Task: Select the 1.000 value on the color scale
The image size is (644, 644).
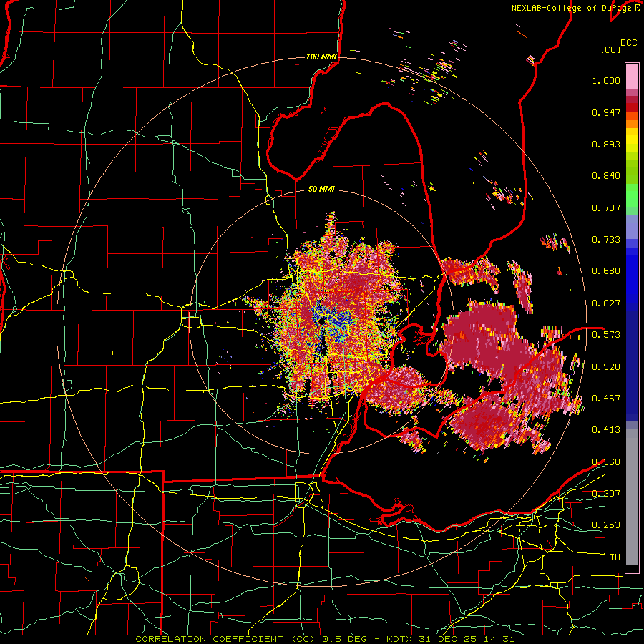Action: 606,80
